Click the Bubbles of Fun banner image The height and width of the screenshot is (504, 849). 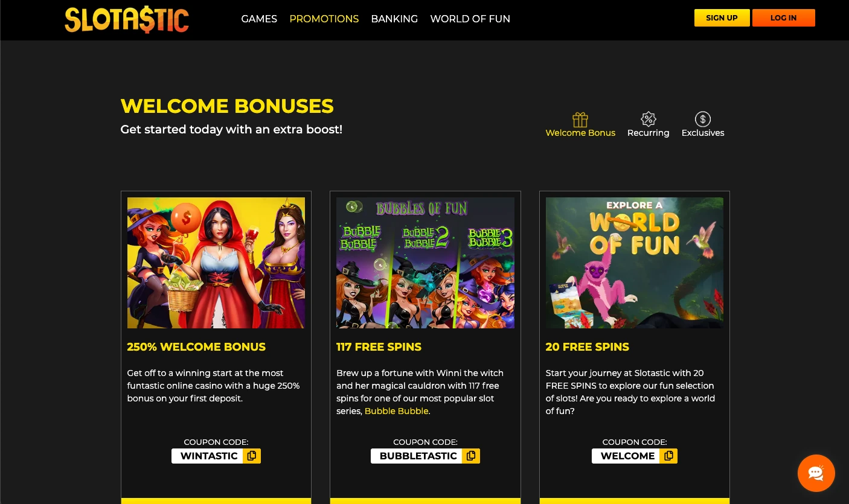click(x=425, y=263)
